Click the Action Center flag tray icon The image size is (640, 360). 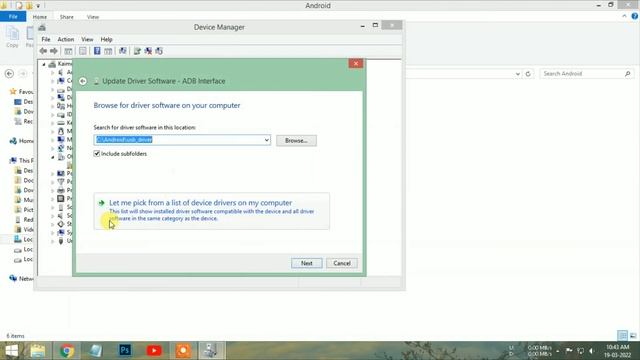(569, 351)
